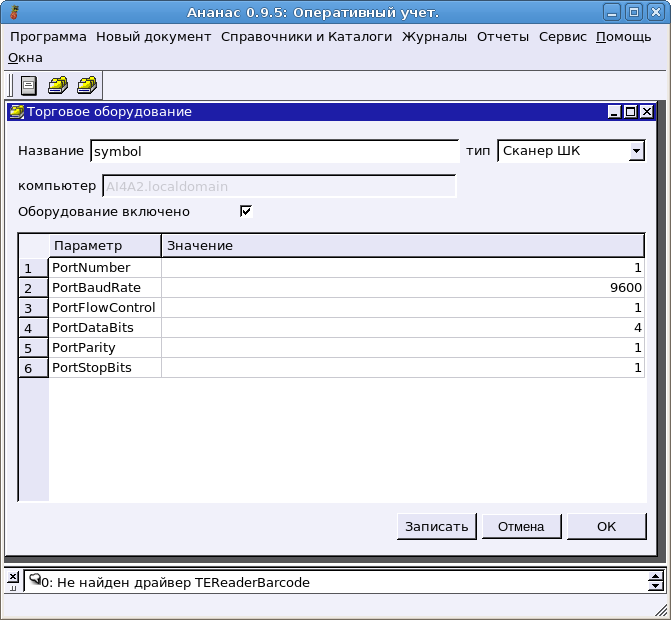Step down in the message log spinner

[656, 587]
